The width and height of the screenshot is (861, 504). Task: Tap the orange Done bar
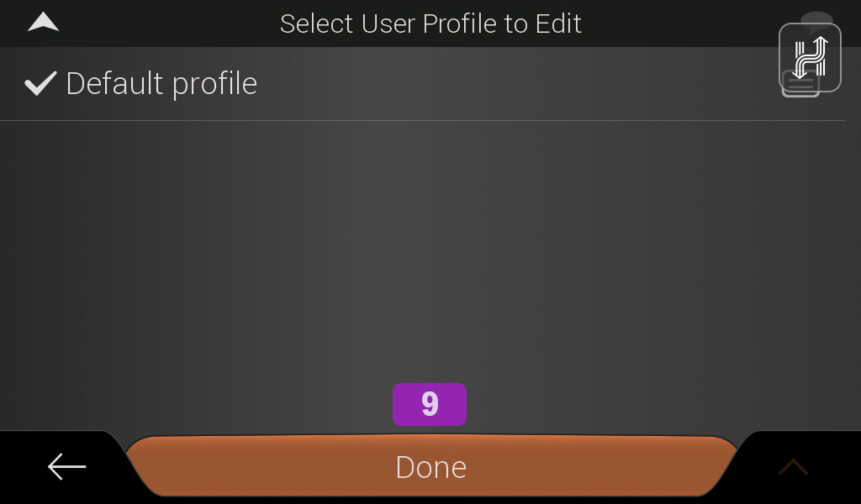click(431, 465)
